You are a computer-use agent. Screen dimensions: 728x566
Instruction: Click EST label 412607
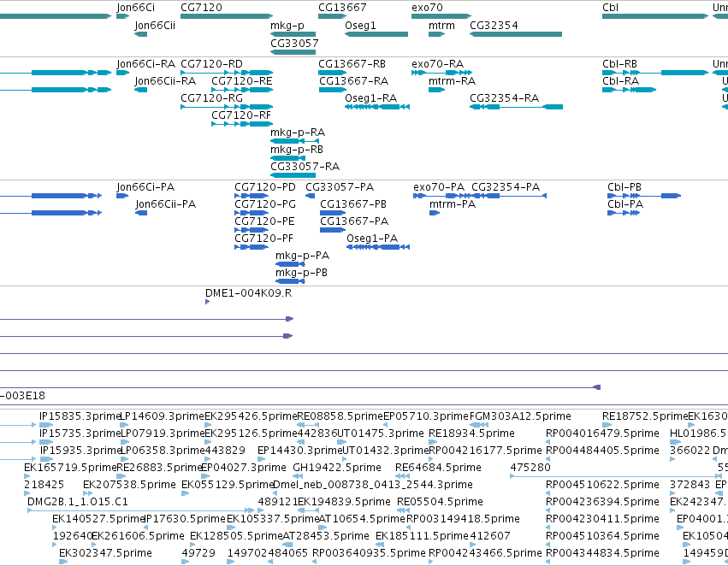(490, 536)
